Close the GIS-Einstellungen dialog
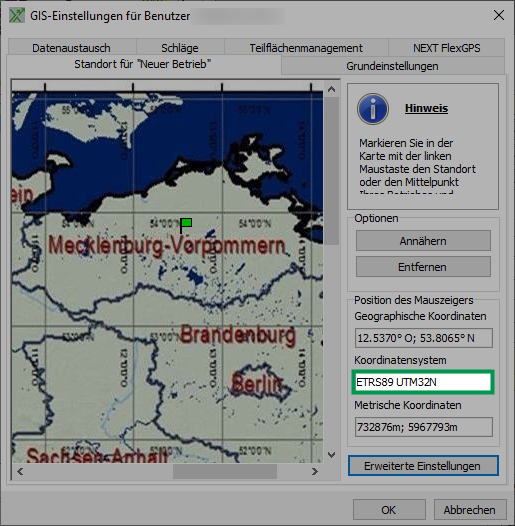This screenshot has height=526, width=515. click(499, 15)
